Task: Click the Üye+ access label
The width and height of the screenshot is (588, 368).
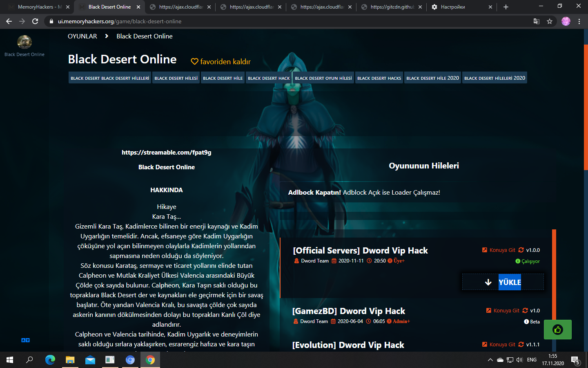Action: click(x=396, y=261)
